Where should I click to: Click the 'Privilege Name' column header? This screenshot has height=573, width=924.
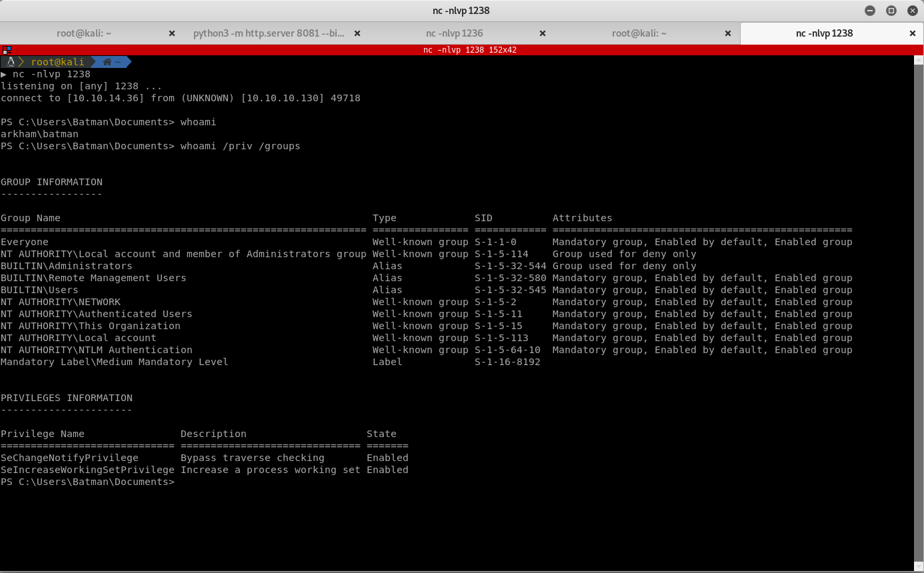(43, 434)
